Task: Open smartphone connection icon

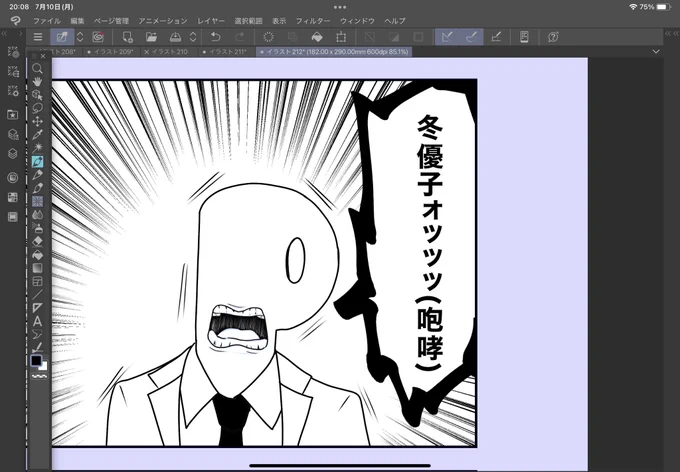Action: click(x=524, y=37)
